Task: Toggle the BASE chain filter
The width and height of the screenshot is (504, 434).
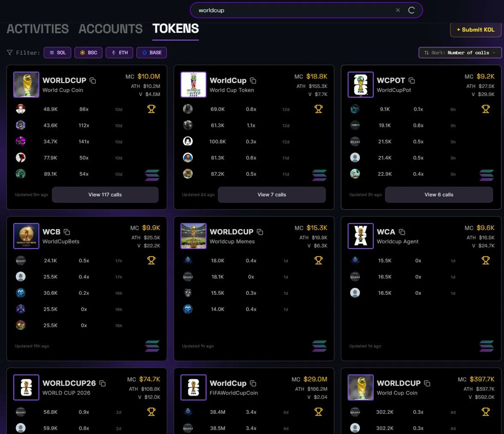Action: 151,53
